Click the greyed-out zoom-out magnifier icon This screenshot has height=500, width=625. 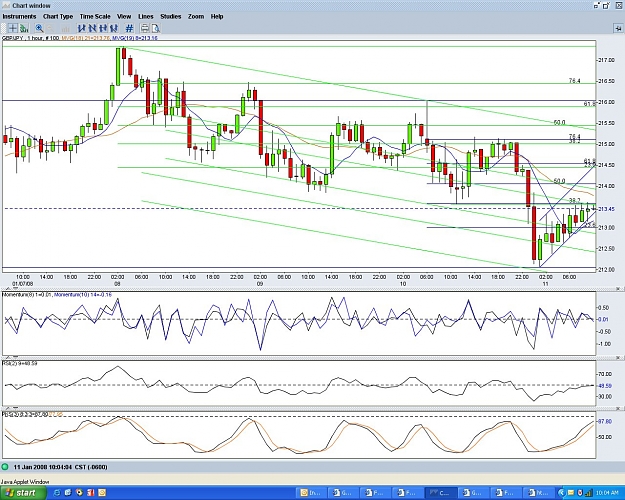coord(51,28)
